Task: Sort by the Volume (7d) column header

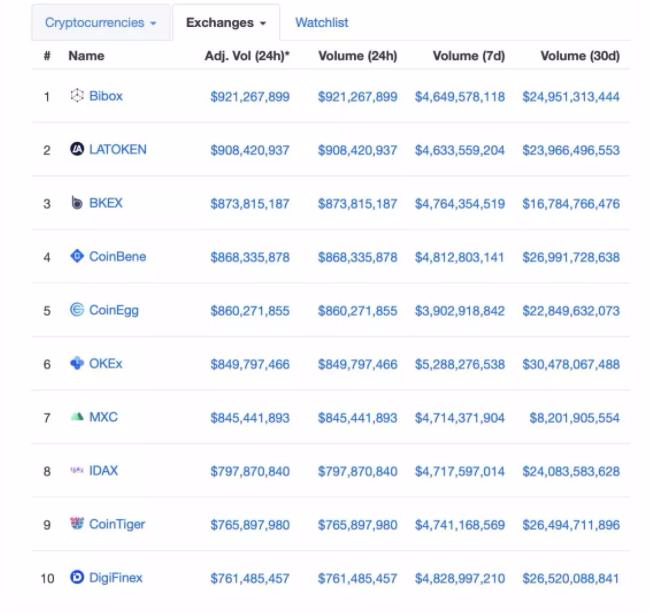Action: point(469,56)
